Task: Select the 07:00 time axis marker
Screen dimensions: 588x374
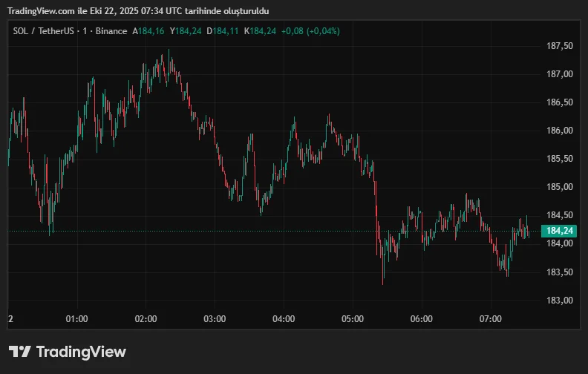Action: [491, 319]
